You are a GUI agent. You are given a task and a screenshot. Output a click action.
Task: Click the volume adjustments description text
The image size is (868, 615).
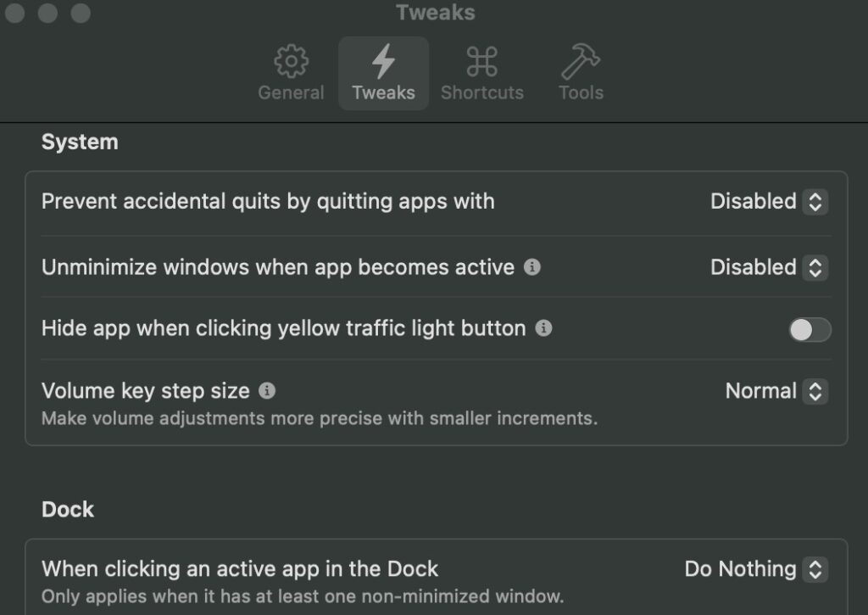click(320, 418)
